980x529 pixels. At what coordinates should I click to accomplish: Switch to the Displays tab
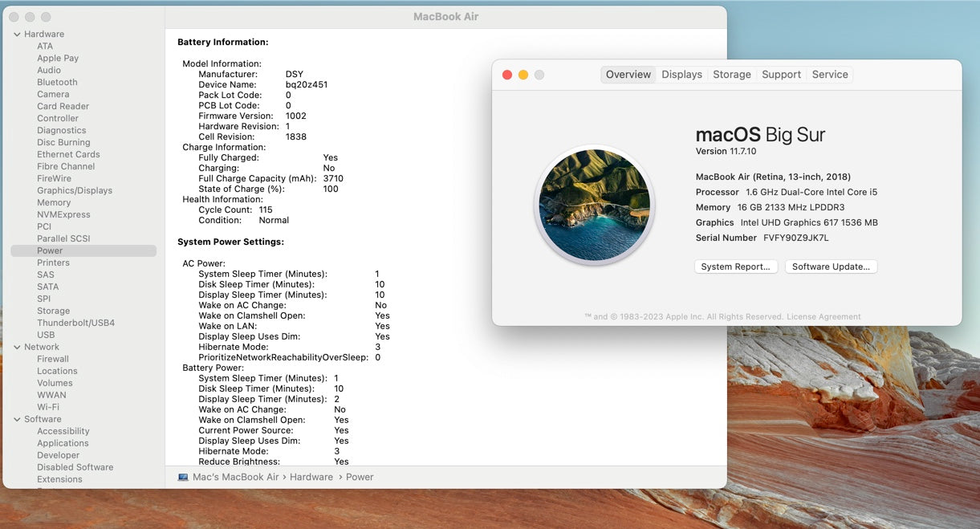coord(681,75)
